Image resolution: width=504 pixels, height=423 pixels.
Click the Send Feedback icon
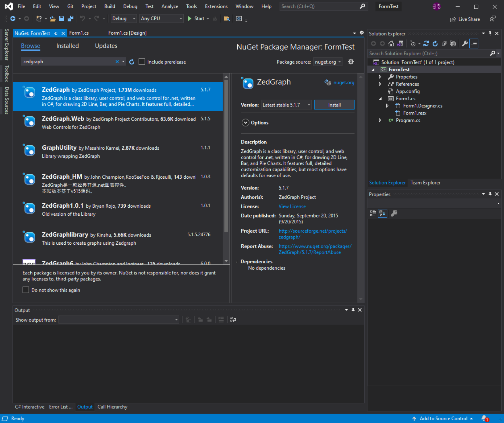click(492, 19)
